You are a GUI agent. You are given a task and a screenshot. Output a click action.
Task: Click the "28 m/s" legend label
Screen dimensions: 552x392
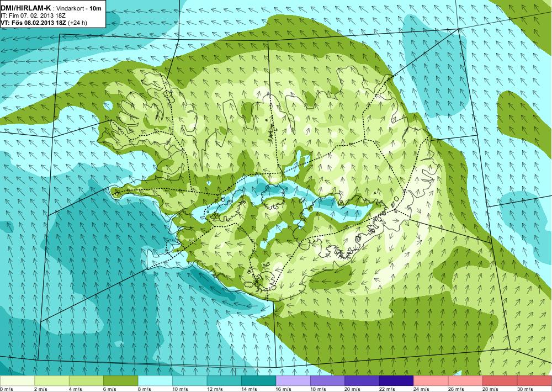click(491, 389)
